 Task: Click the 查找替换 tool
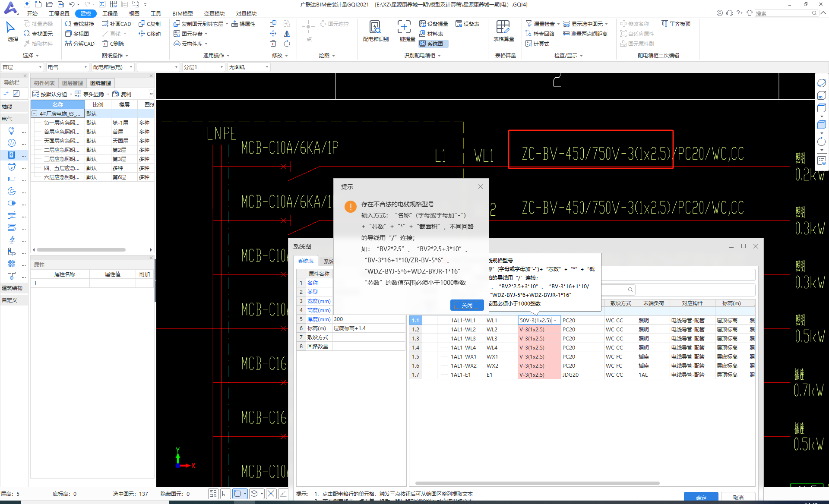[x=79, y=24]
